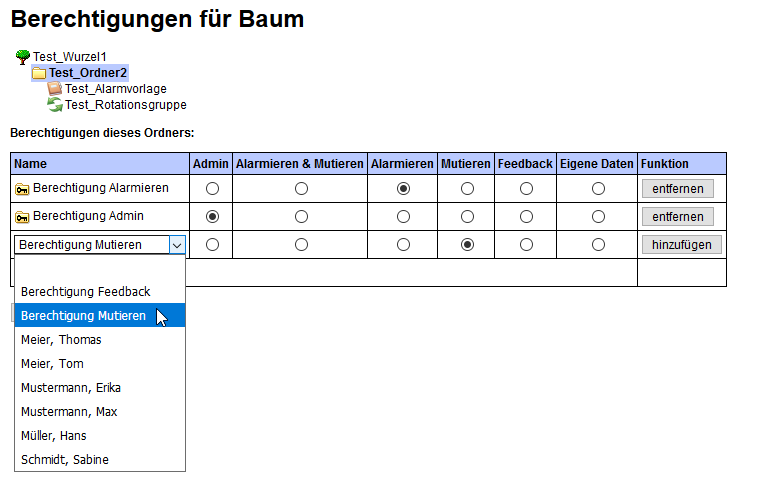The image size is (769, 494).
Task: Select Admin radio for Berechtigung Alarmieren row
Action: [212, 188]
